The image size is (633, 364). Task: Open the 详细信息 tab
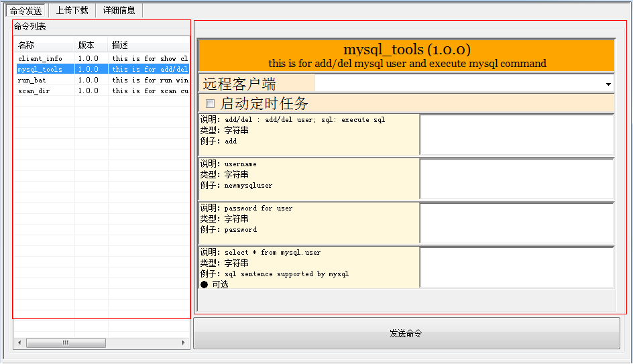tap(119, 10)
